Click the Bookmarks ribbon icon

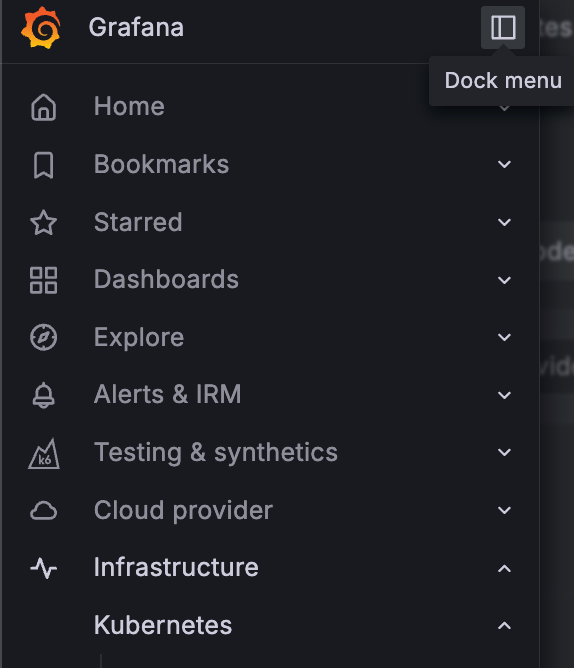pyautogui.click(x=43, y=165)
